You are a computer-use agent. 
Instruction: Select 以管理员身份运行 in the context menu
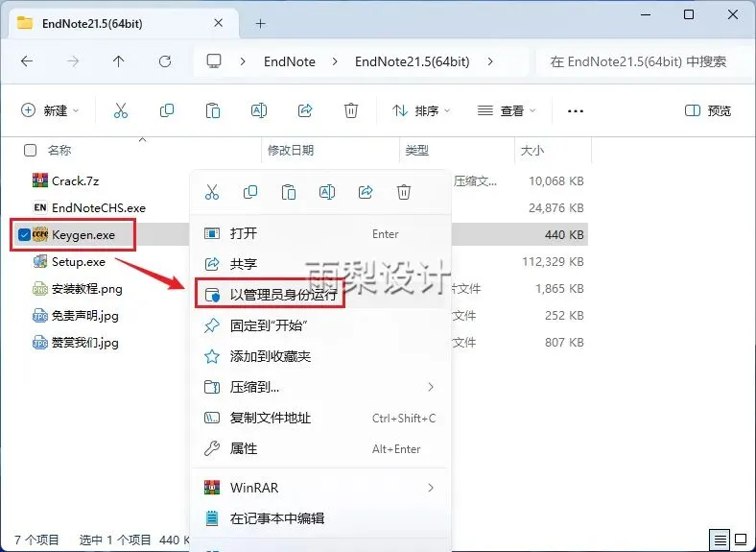click(320, 295)
